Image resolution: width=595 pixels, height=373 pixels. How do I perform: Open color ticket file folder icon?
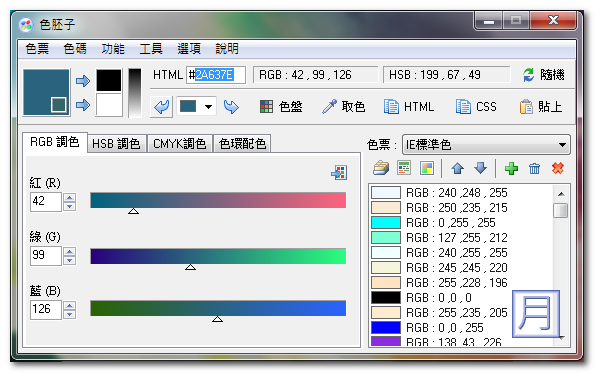point(381,168)
